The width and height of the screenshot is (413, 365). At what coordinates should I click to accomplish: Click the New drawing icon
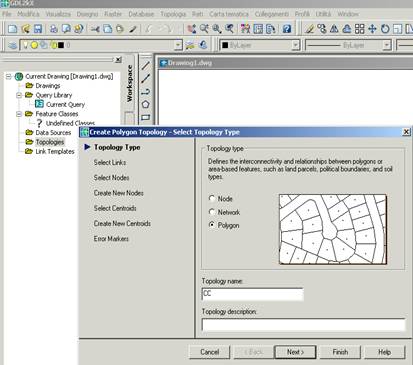(12, 29)
